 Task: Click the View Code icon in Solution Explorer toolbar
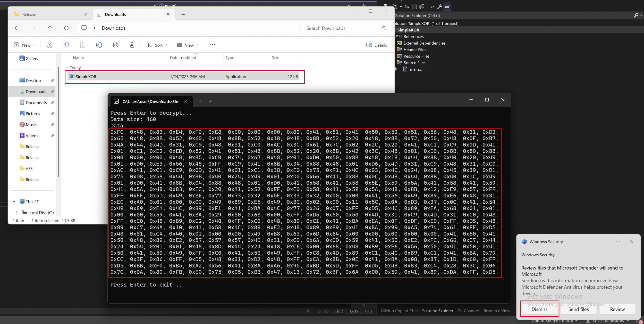432,6
